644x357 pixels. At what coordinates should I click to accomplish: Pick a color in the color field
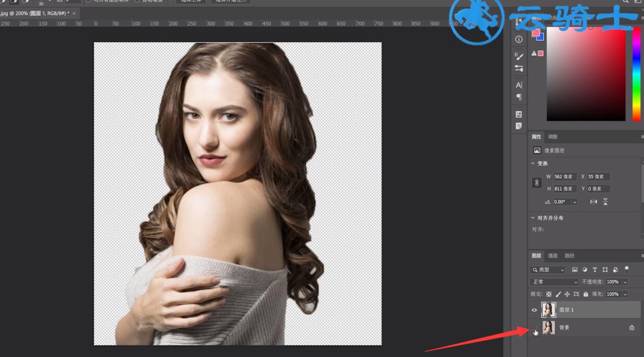[x=586, y=73]
